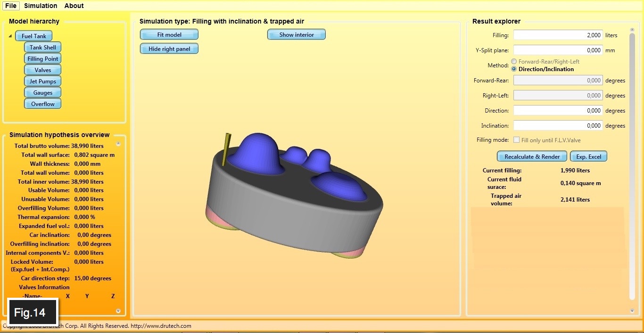
Task: Click into the Filling liters input field
Action: [x=558, y=35]
